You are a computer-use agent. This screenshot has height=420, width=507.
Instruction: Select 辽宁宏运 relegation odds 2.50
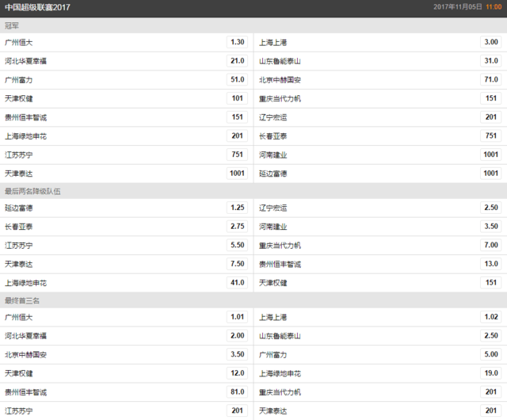click(x=491, y=208)
